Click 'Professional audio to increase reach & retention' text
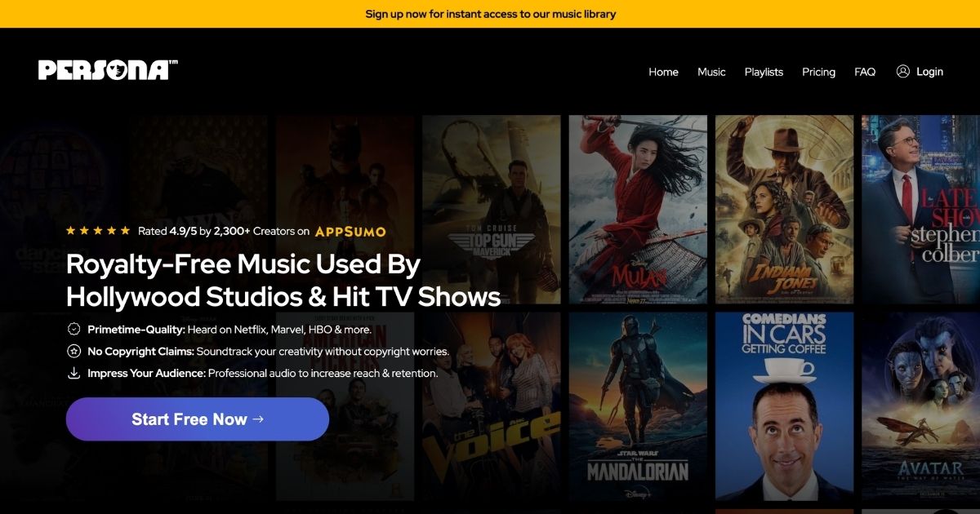Image resolution: width=980 pixels, height=514 pixels. (x=323, y=373)
